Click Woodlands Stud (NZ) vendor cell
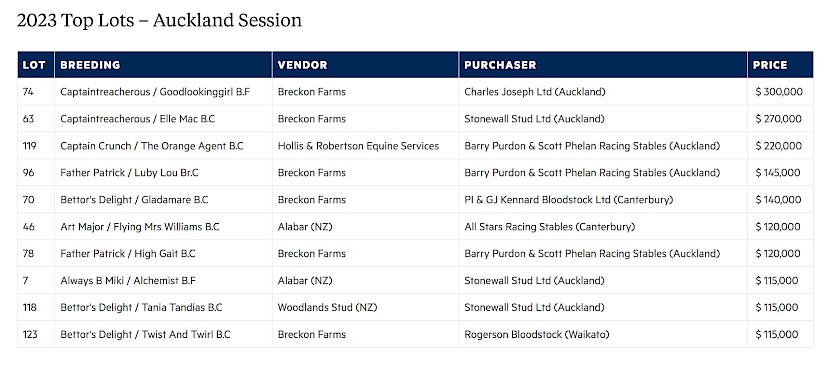Image resolution: width=830 pixels, height=375 pixels. click(x=327, y=307)
